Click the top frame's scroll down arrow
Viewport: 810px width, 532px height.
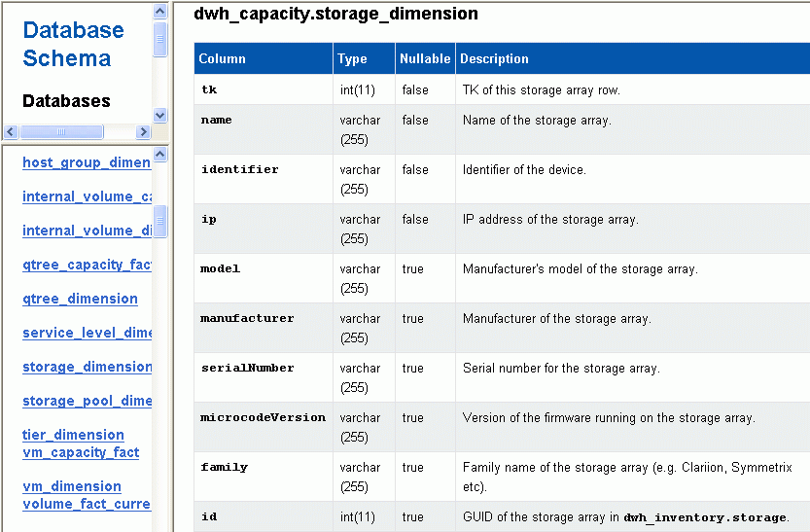click(160, 116)
